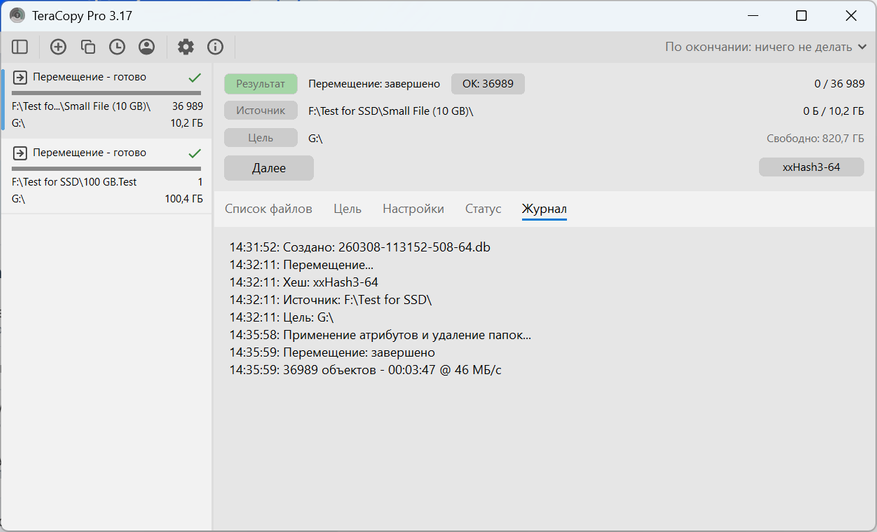This screenshot has height=532, width=877.
Task: Click the 0 Б / 10,2 ГБ size value
Action: coord(833,111)
